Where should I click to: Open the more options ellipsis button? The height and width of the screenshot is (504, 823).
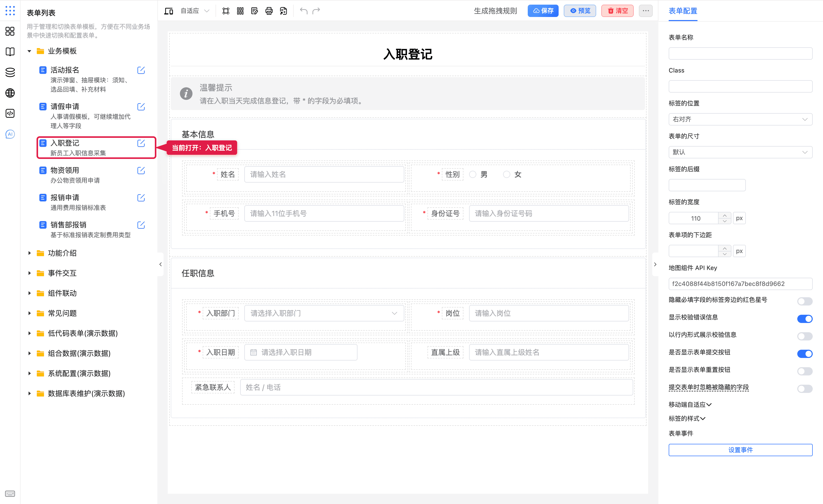tap(646, 11)
